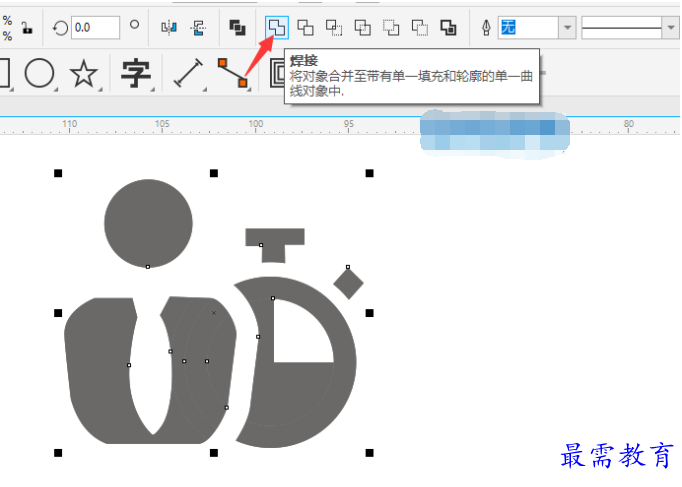Select the Text (字) tool
This screenshot has width=682, height=487.
pos(136,73)
